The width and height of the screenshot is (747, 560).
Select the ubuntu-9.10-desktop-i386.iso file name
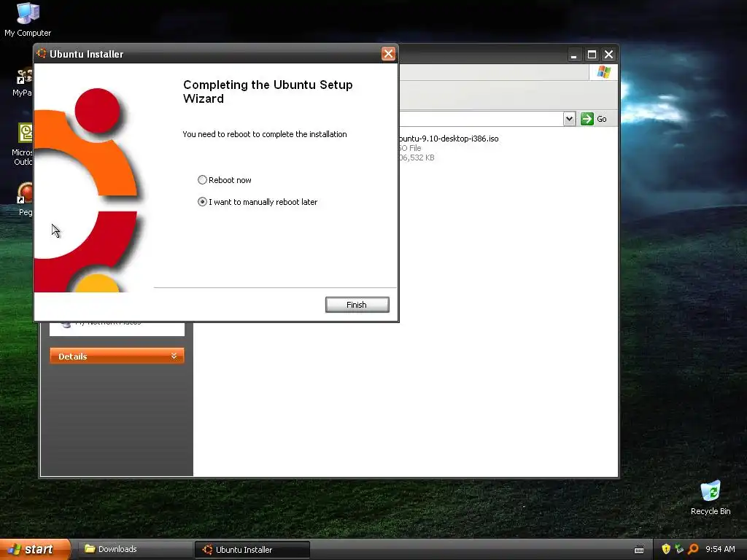tap(449, 139)
